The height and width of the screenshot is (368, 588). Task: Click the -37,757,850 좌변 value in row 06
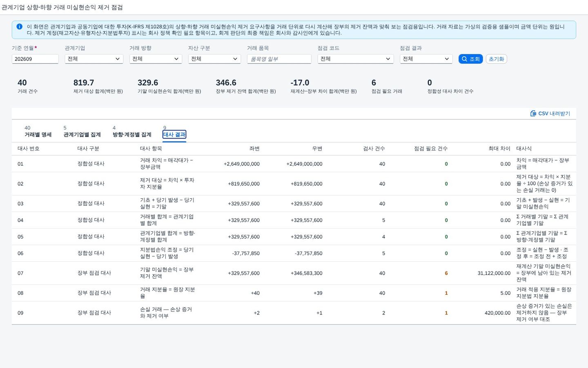(x=246, y=253)
